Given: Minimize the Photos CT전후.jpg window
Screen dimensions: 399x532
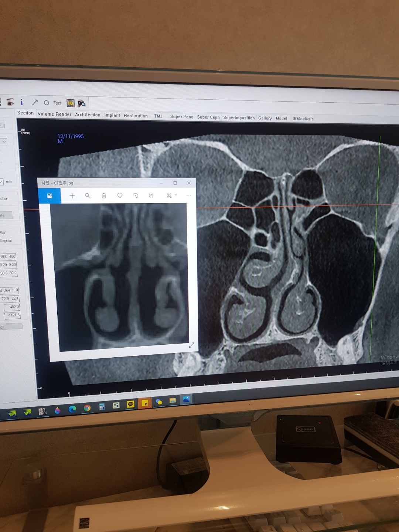Looking at the screenshot, I should click(161, 183).
